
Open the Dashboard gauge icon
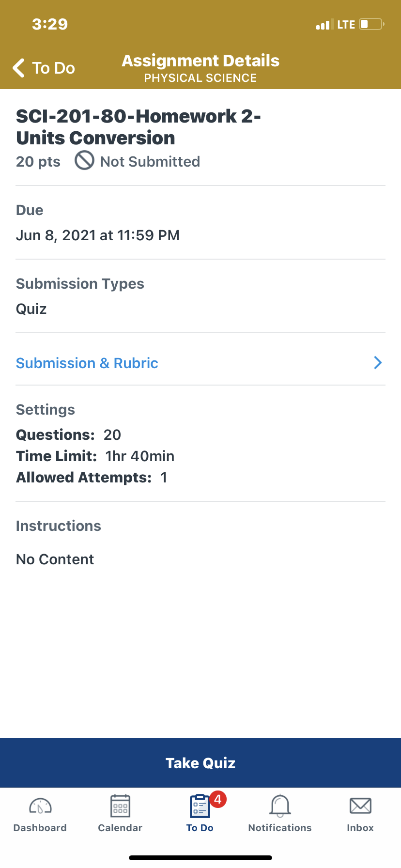40,806
